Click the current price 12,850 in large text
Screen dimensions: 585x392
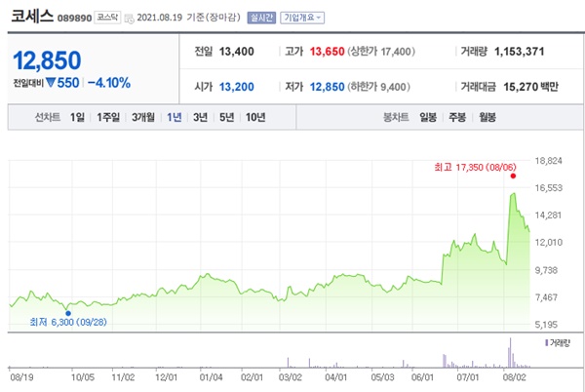coord(47,60)
